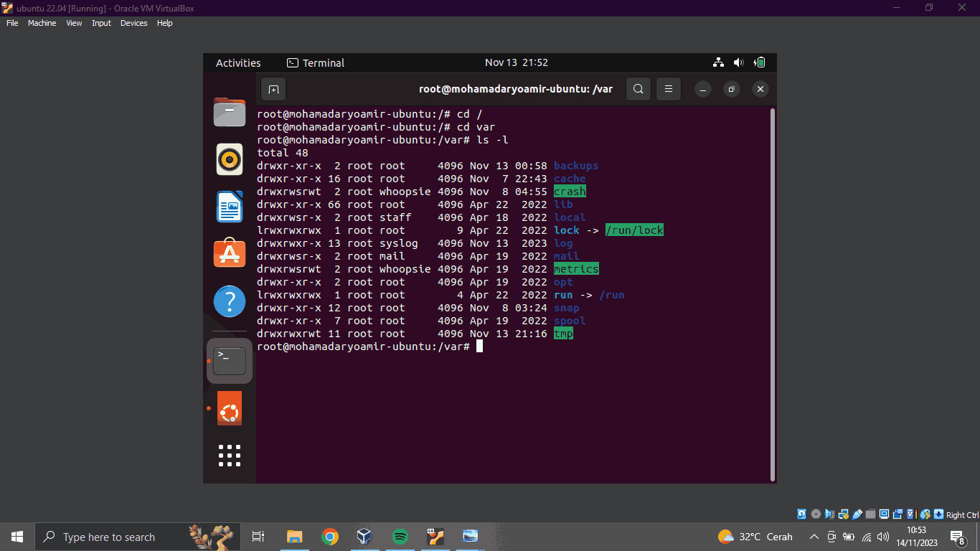Screen dimensions: 980x551
Task: Click VirtualBox USB devices indicator
Action: 857,514
